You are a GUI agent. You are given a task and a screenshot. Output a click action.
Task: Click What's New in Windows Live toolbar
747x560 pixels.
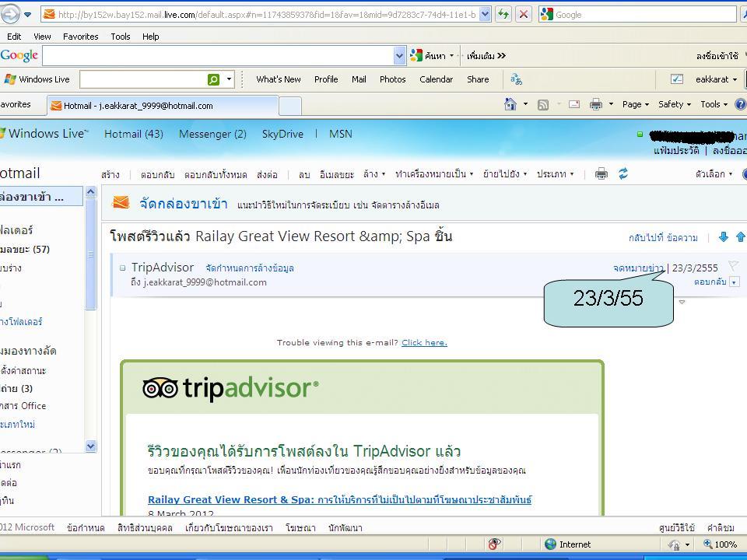(279, 79)
